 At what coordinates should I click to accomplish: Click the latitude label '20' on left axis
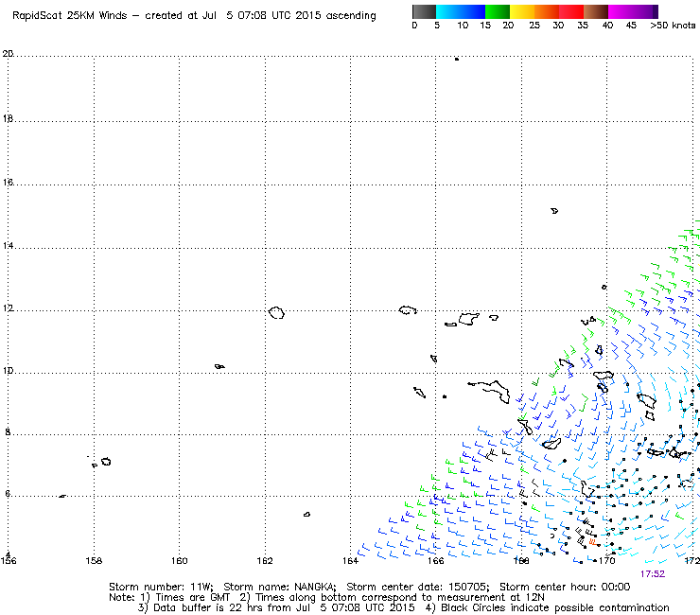(x=8, y=54)
